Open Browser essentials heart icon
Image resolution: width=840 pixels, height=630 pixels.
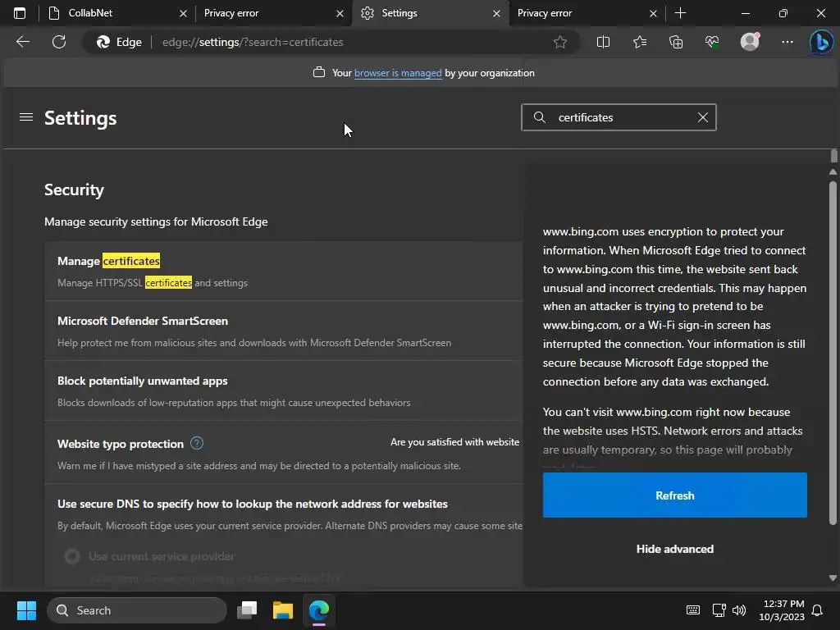[712, 42]
